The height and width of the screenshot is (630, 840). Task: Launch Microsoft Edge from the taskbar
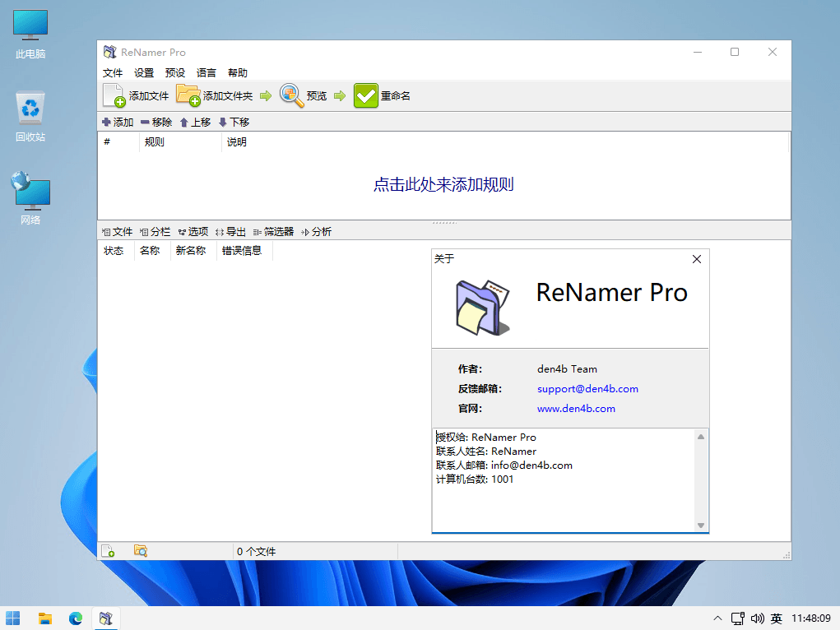click(76, 618)
